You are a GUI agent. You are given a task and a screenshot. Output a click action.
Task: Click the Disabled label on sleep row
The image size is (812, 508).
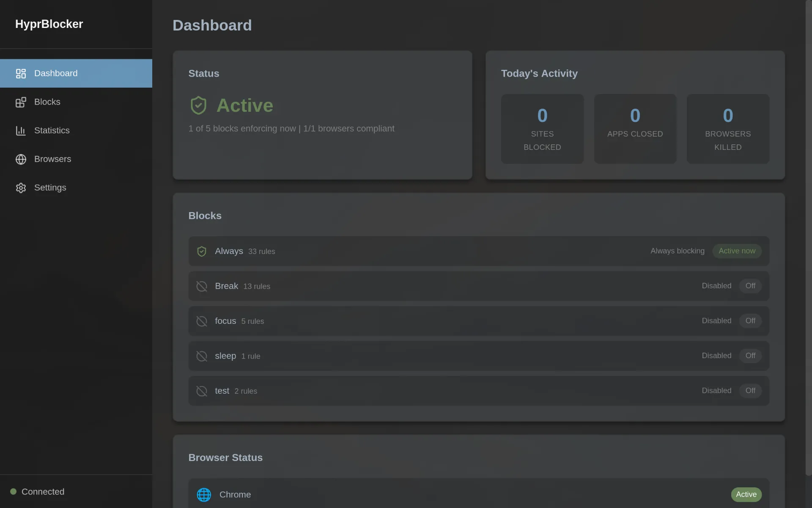(716, 356)
